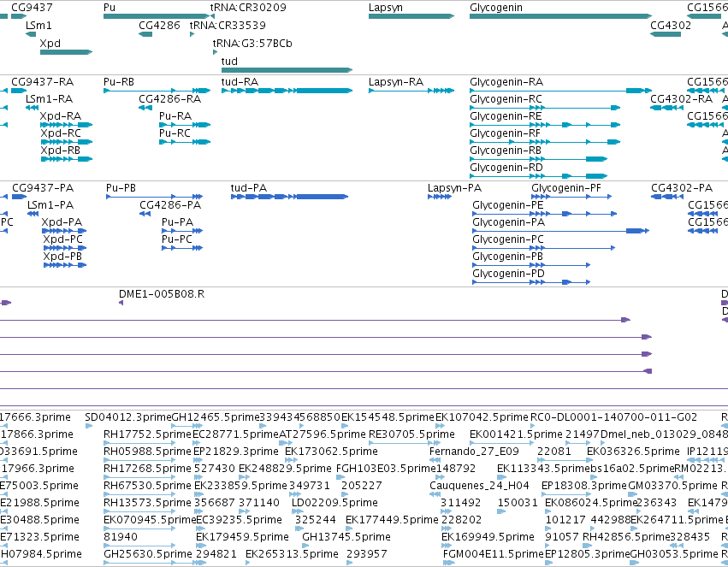Screen dimensions: 728x567
Task: Click the CG4302-RA transcript
Action: tap(666, 108)
